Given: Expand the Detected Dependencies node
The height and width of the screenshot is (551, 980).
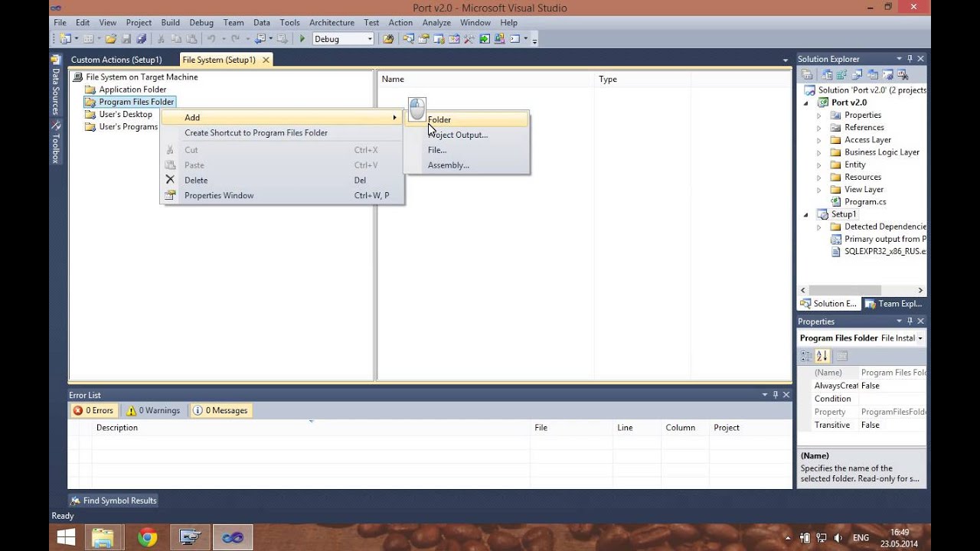Looking at the screenshot, I should tap(819, 227).
